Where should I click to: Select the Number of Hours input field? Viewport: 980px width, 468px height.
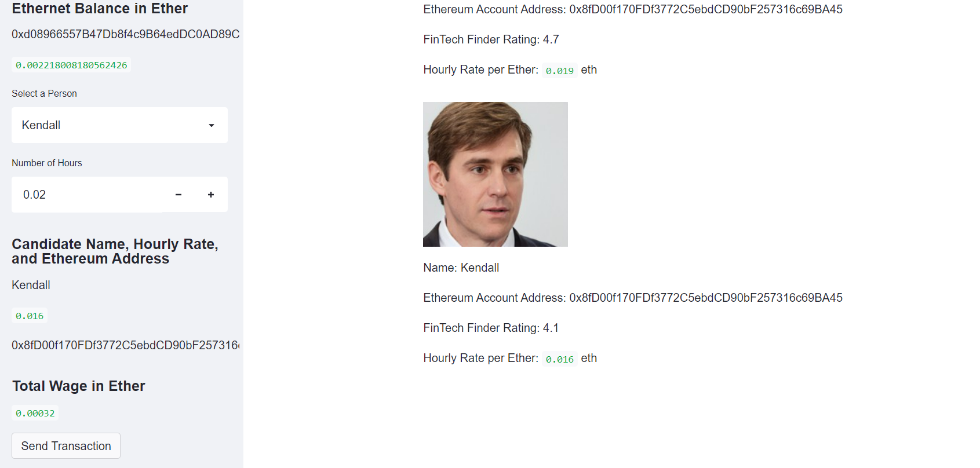87,195
